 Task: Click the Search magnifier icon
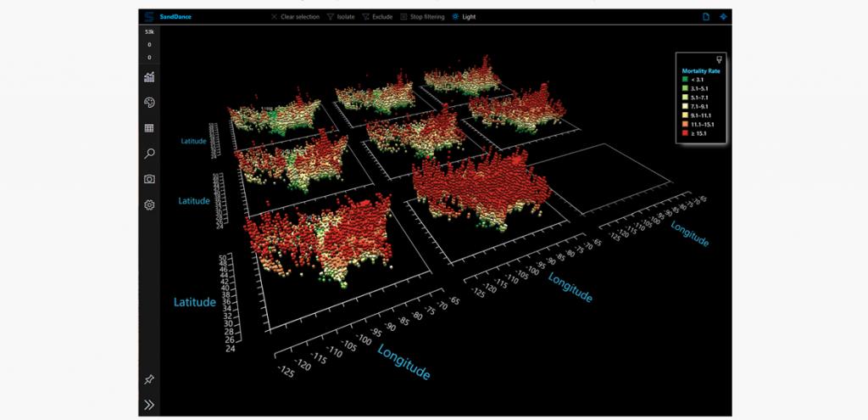149,154
